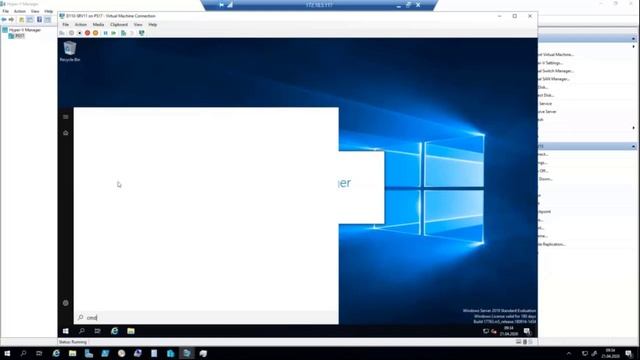Collapse the VM section header in Actions pane
The height and width of the screenshot is (360, 640).
(633, 146)
